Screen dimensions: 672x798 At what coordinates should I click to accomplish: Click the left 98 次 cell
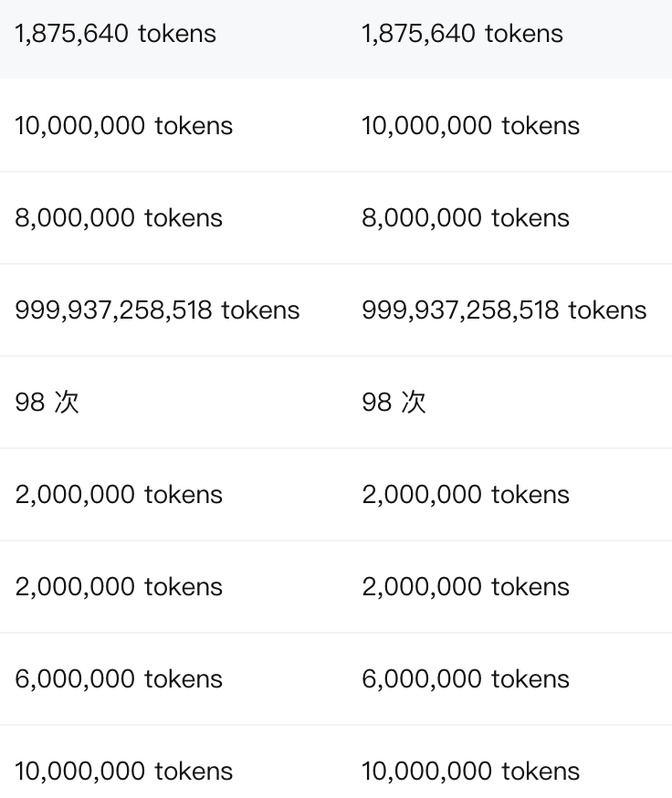tap(47, 402)
